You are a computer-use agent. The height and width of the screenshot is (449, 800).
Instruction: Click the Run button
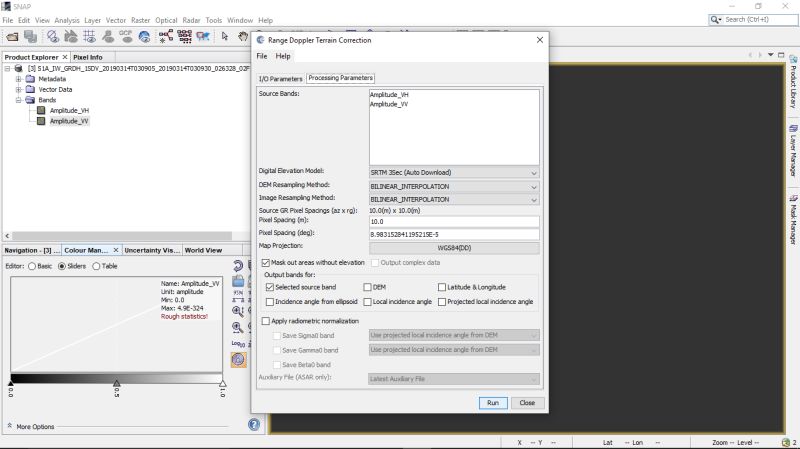coord(493,403)
